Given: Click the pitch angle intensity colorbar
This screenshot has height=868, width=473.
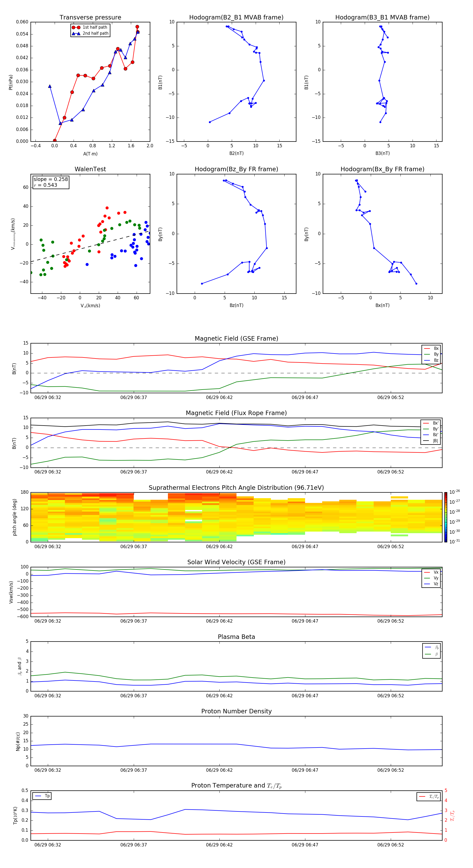Looking at the screenshot, I should tap(446, 517).
